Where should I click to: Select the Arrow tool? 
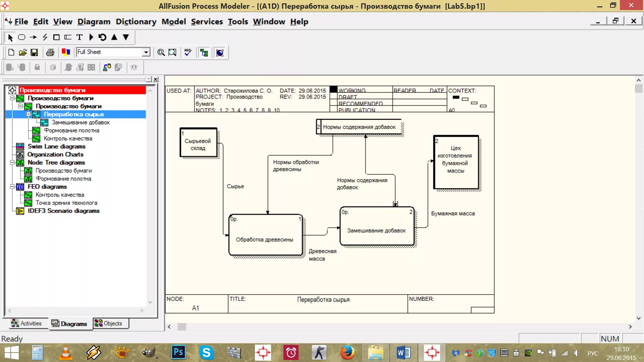pos(33,37)
